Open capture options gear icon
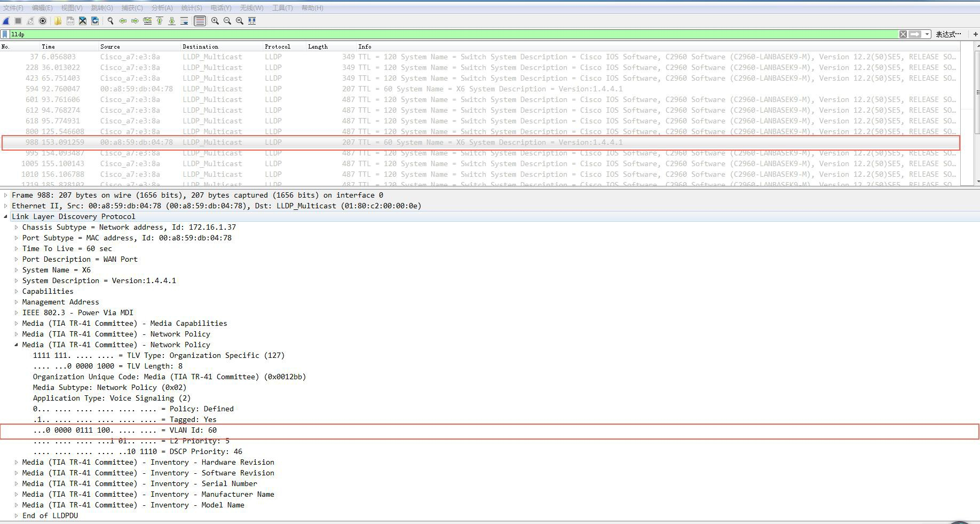Viewport: 980px width, 524px height. (x=43, y=21)
